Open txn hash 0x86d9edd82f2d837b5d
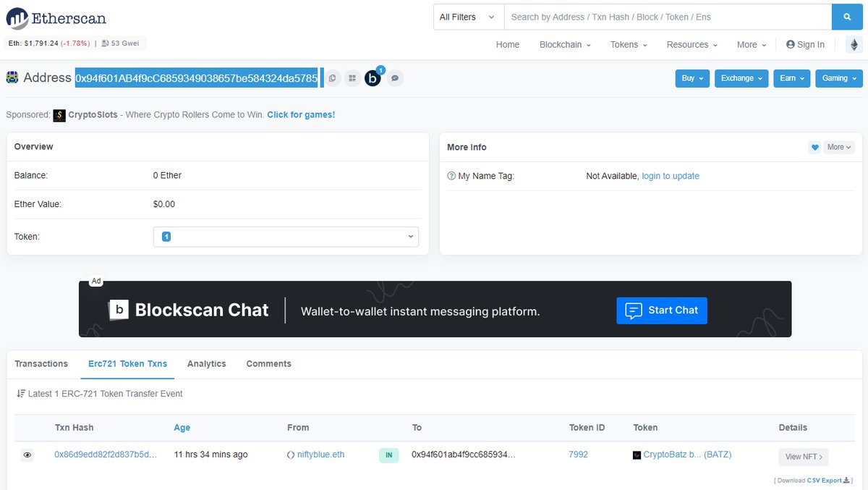 [106, 455]
